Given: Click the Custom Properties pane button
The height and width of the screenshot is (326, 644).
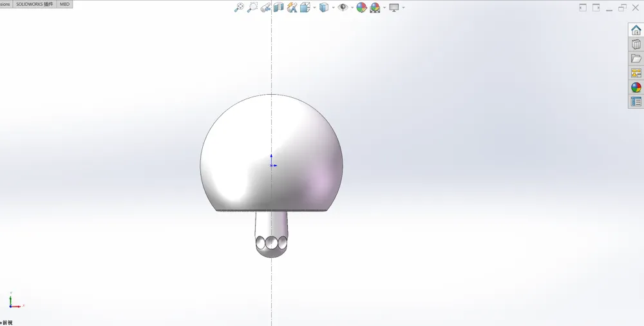Looking at the screenshot, I should point(636,101).
